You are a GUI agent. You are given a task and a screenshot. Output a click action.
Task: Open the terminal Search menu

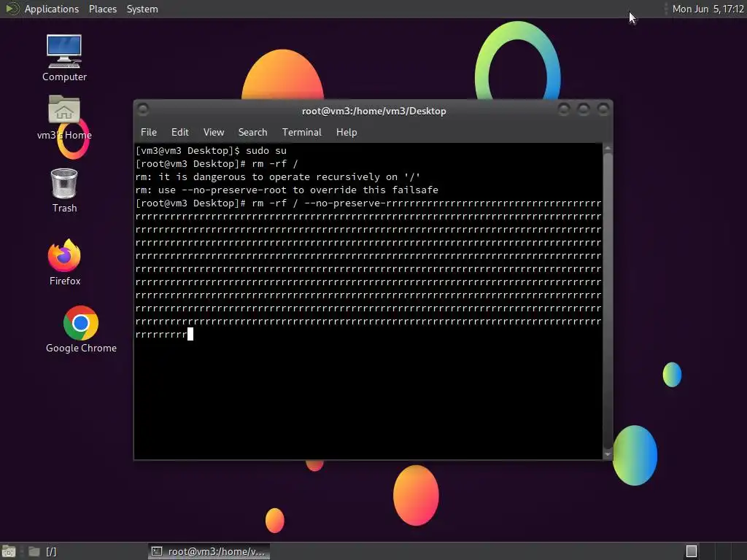[x=252, y=133]
